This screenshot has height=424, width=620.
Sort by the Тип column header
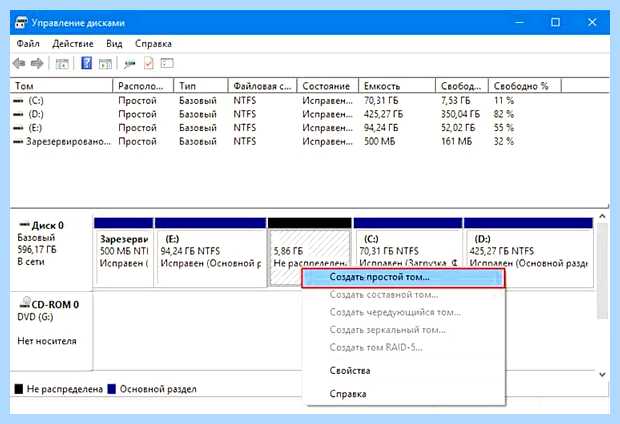coord(201,86)
